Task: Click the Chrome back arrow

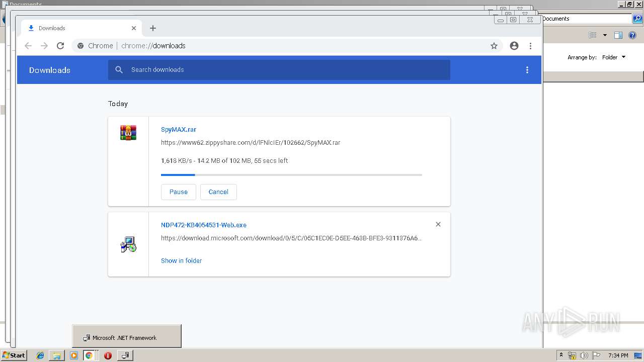Action: (x=28, y=46)
